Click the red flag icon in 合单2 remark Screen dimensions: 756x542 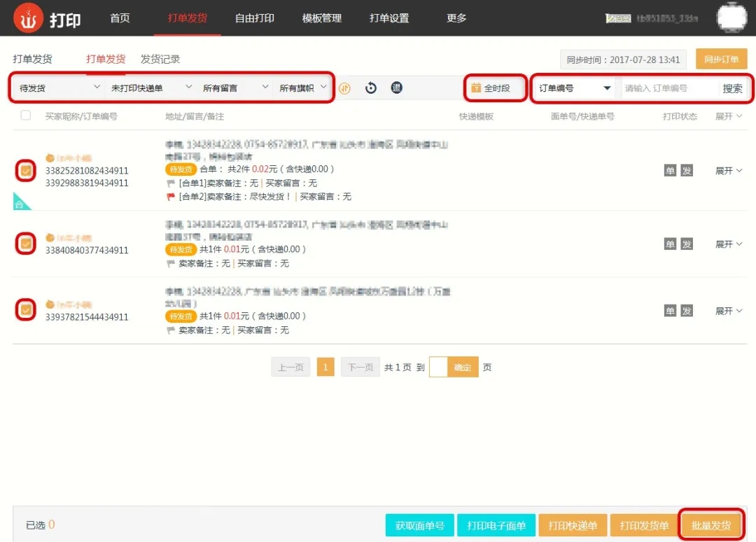(x=170, y=197)
